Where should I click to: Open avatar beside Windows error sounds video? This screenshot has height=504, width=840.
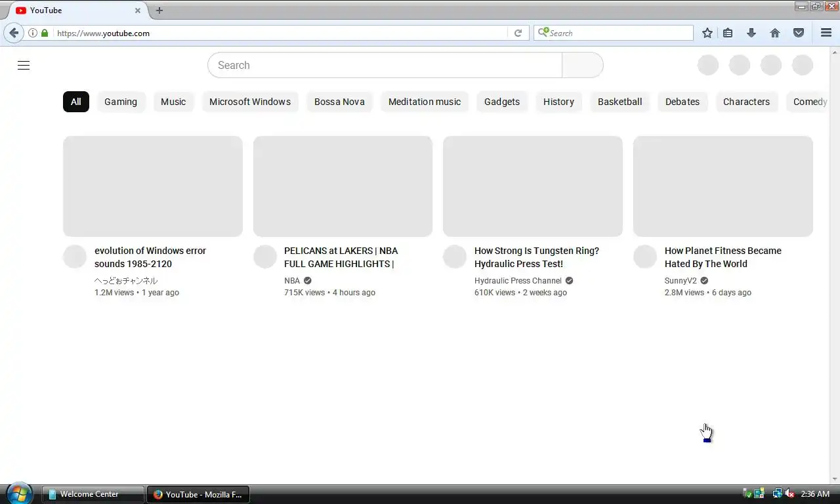coord(75,257)
